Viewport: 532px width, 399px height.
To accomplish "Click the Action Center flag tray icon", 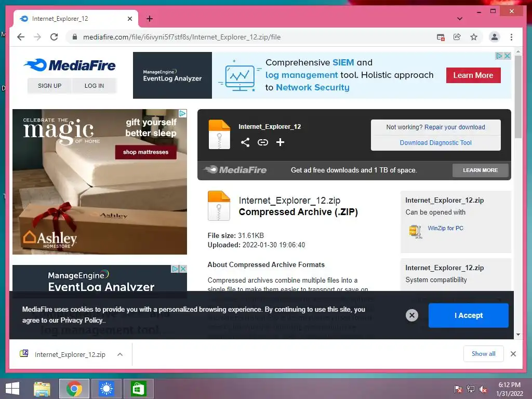I will pyautogui.click(x=458, y=389).
